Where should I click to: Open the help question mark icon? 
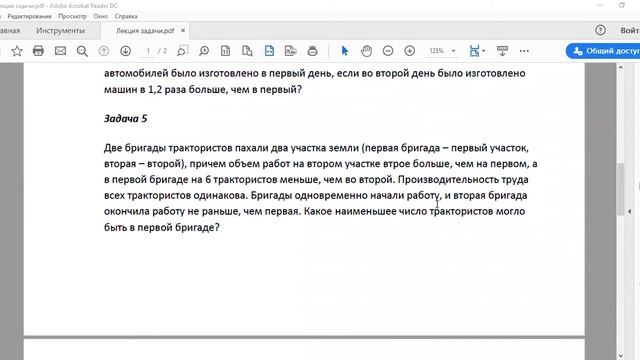[x=600, y=30]
